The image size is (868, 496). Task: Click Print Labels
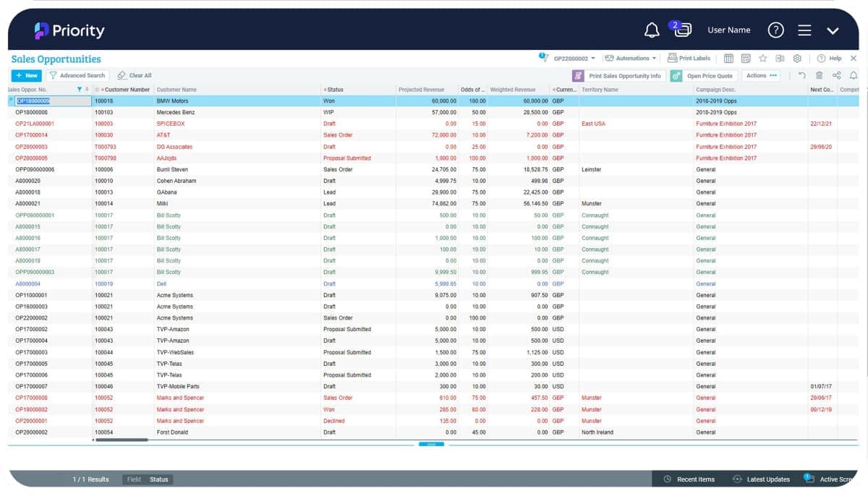pos(689,58)
